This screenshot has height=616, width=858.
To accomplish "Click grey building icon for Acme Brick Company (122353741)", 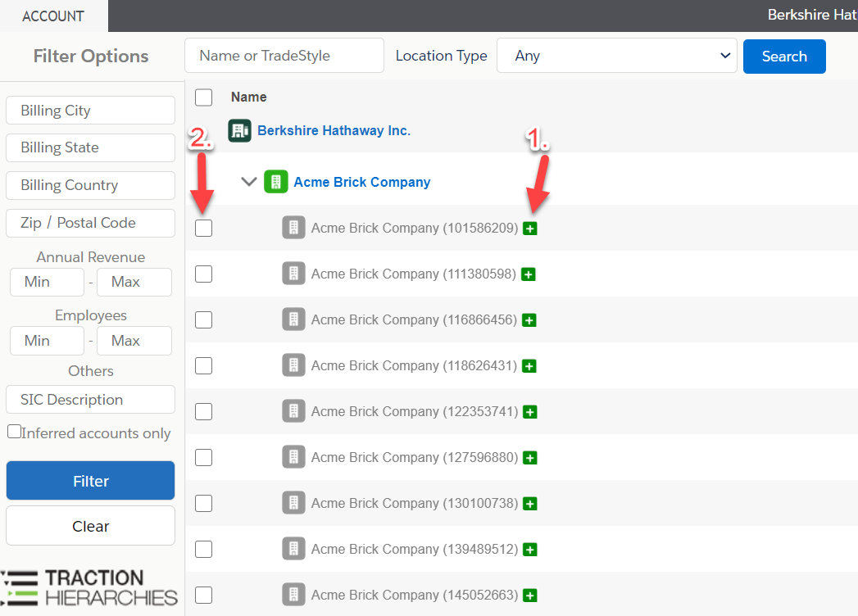I will 294,411.
